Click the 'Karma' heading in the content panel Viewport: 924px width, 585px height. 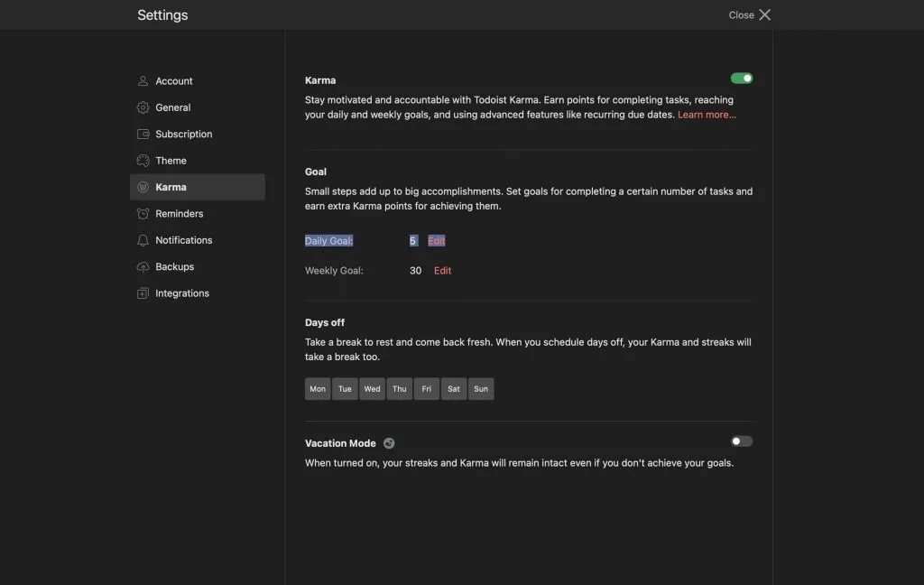(320, 80)
